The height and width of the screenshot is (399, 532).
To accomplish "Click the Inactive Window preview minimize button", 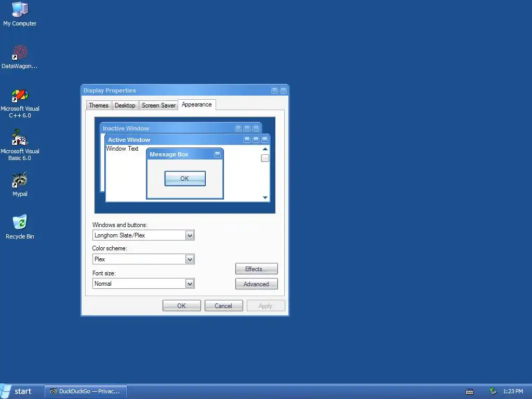I will pos(238,128).
